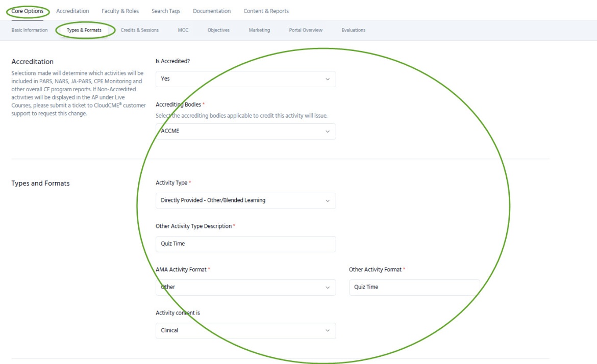597x364 pixels.
Task: Switch to the Evaluations sub-tab
Action: (x=354, y=30)
